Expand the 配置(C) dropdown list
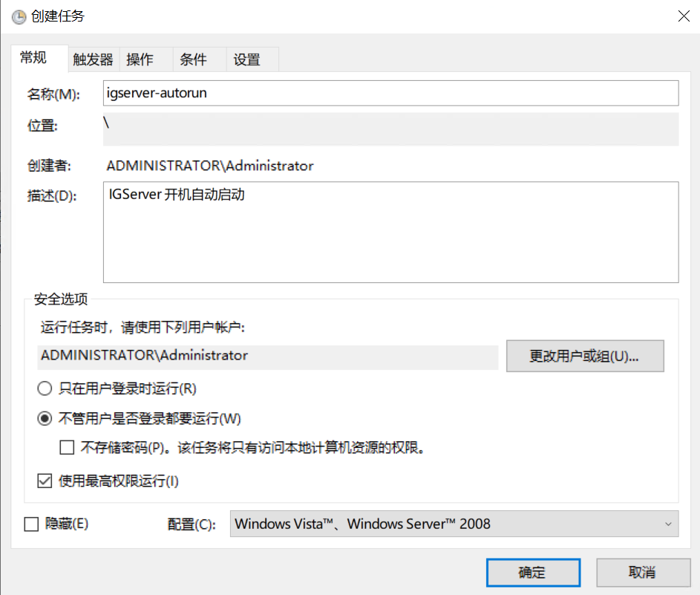The height and width of the screenshot is (595, 700). (x=454, y=524)
